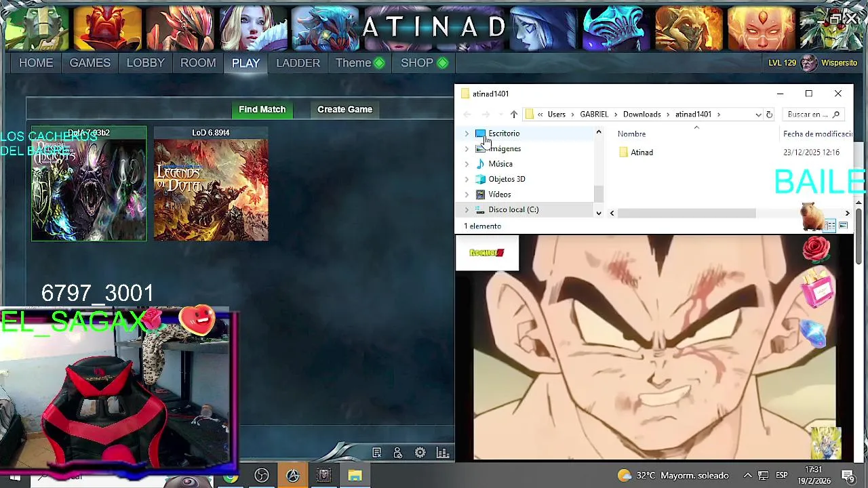Viewport: 868px width, 488px height.
Task: Expand the address bar history dropdown
Action: tap(758, 115)
